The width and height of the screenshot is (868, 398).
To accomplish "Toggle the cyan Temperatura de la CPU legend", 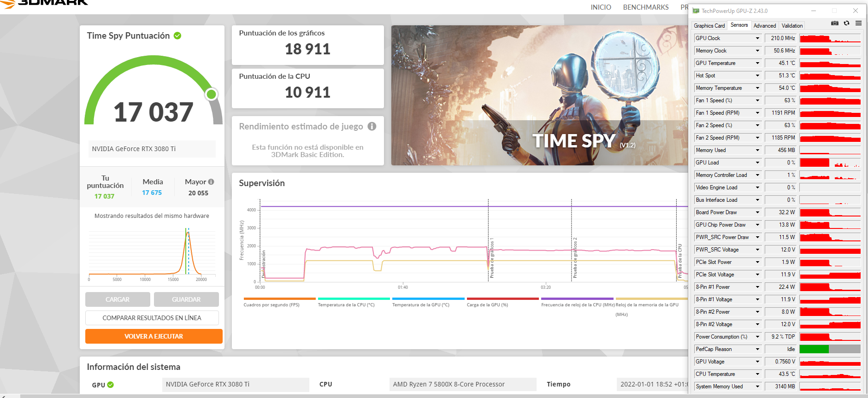I will (354, 302).
